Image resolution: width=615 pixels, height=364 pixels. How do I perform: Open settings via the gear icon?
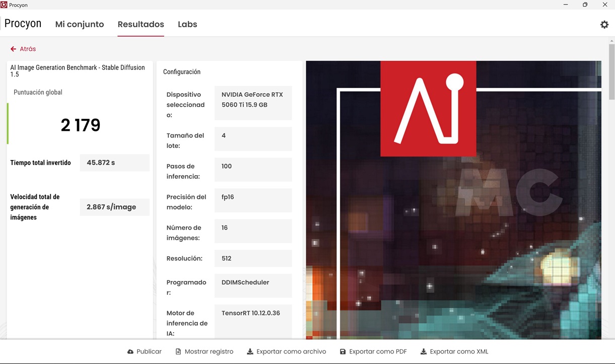pos(604,25)
